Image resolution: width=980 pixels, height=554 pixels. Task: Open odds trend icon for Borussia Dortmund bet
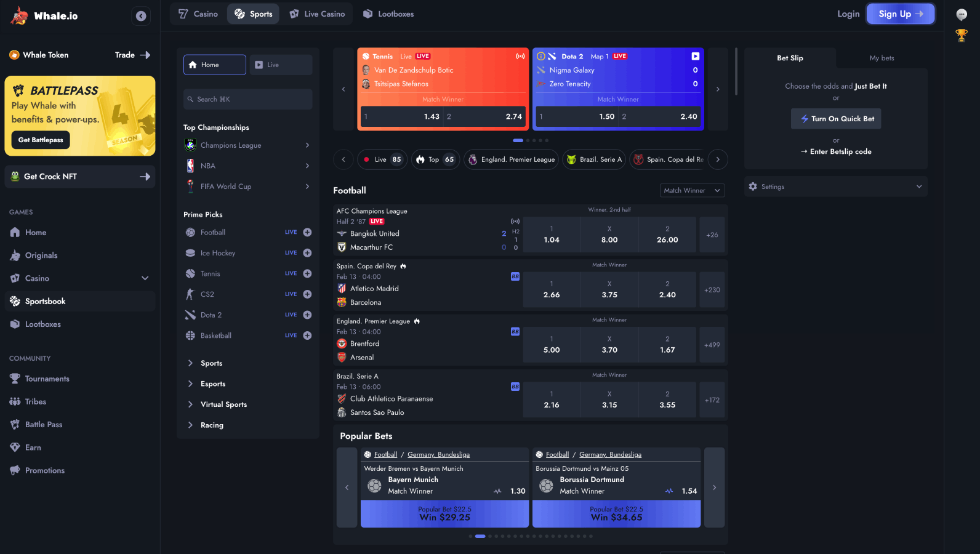click(x=669, y=491)
